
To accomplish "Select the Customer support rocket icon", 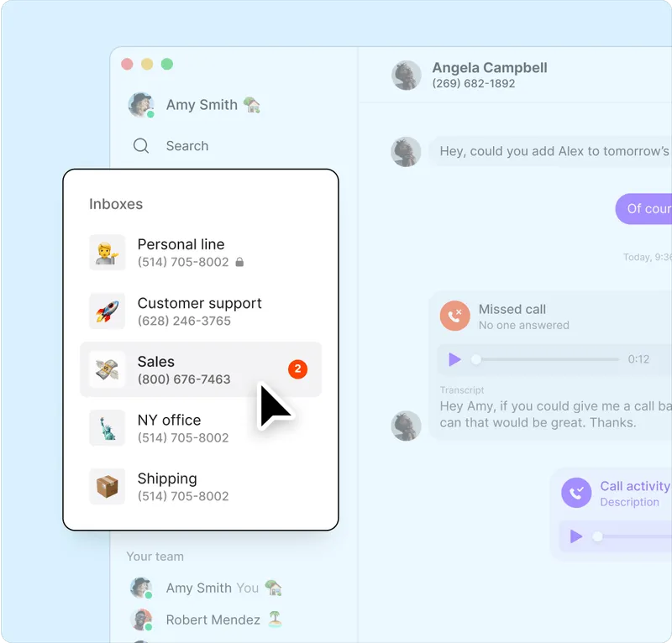I will pyautogui.click(x=108, y=311).
